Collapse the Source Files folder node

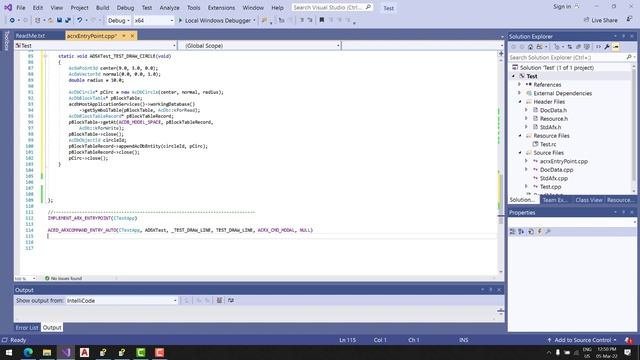(520, 153)
